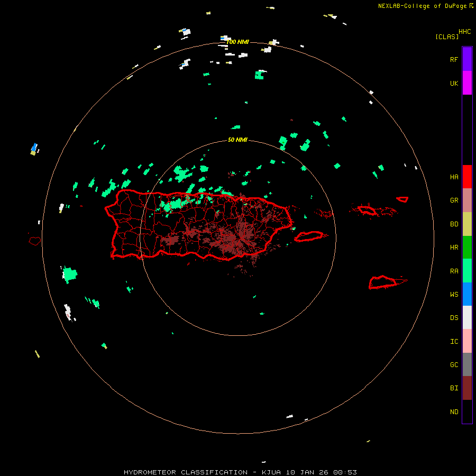Click the RF purple legend swatch
This screenshot has width=476, height=476.
pos(467,59)
